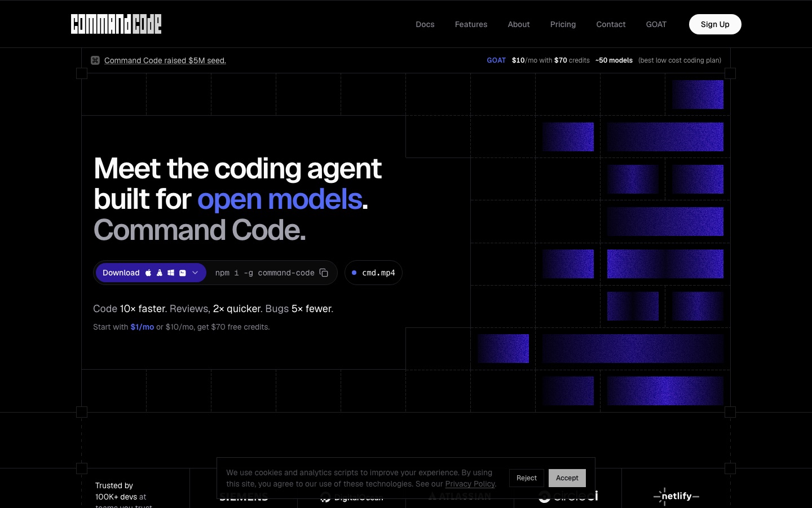812x508 pixels.
Task: Click the 'npm i -g command-code' text
Action: pyautogui.click(x=265, y=273)
